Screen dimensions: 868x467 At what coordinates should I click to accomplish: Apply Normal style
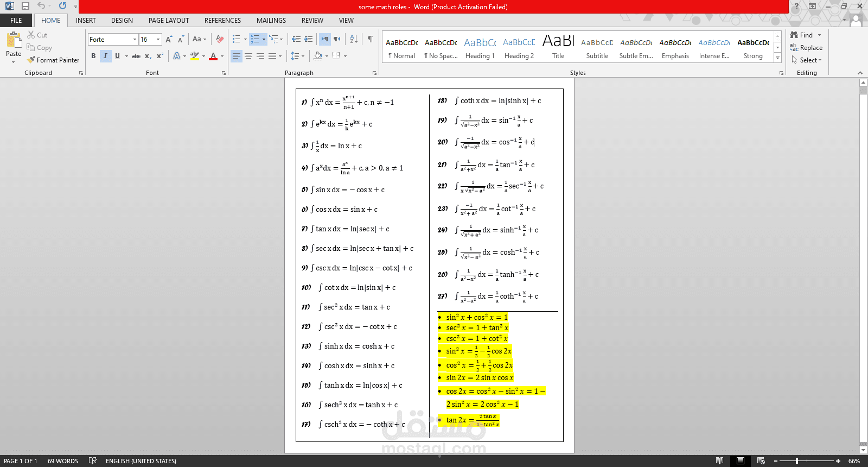click(402, 48)
